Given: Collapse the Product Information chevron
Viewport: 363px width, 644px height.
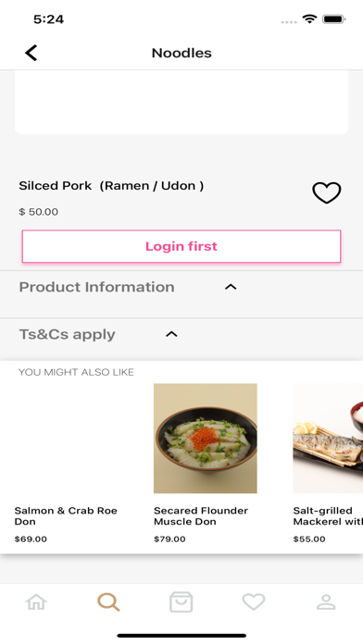Looking at the screenshot, I should pos(231,287).
